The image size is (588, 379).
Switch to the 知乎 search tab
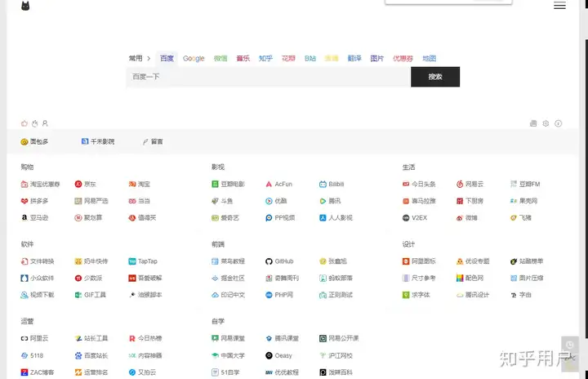[x=265, y=58]
